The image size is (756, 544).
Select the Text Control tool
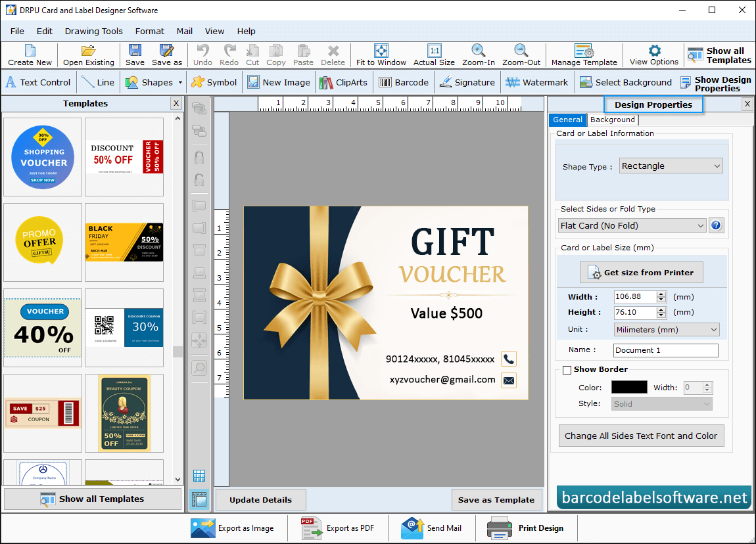pos(38,82)
